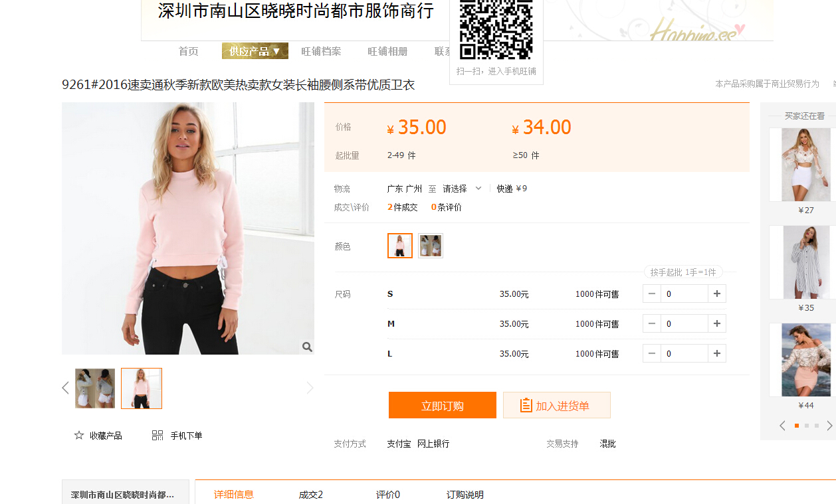
Task: Open the 请选择 shipping destination dropdown
Action: click(x=463, y=189)
